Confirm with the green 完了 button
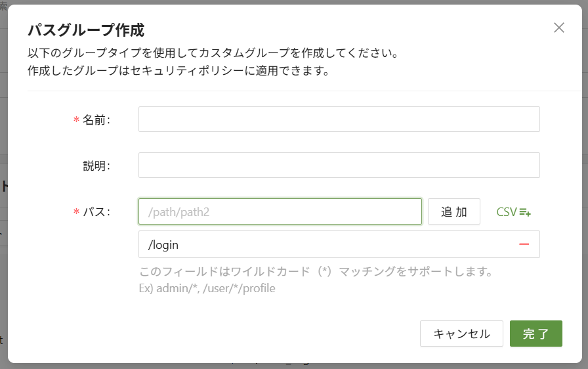This screenshot has height=369, width=588. tap(535, 334)
